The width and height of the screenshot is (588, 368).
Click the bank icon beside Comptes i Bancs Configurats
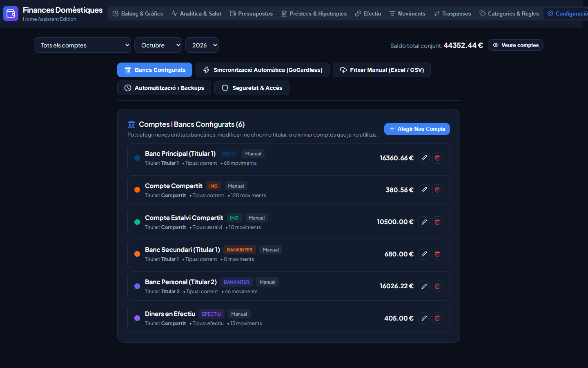pyautogui.click(x=131, y=124)
